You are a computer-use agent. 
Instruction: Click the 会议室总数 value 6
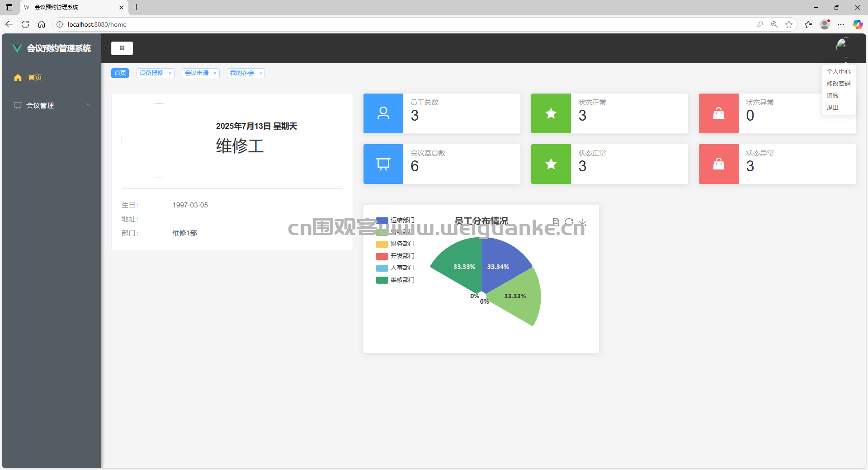415,166
